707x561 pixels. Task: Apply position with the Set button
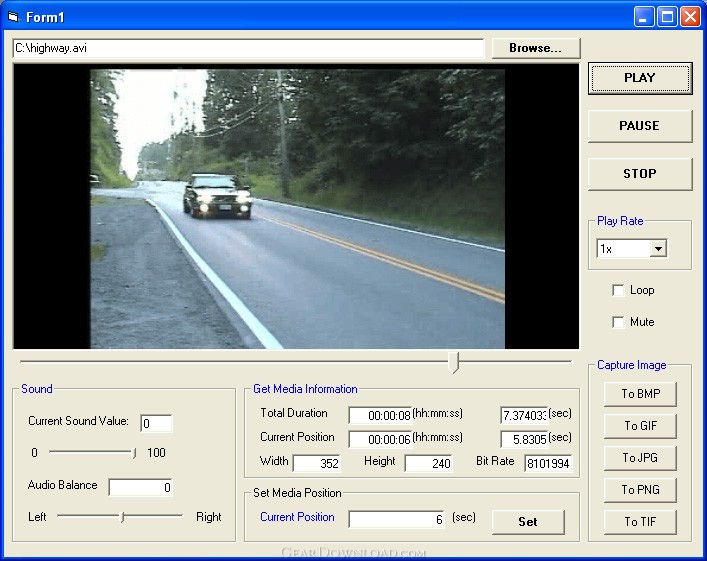tap(528, 522)
